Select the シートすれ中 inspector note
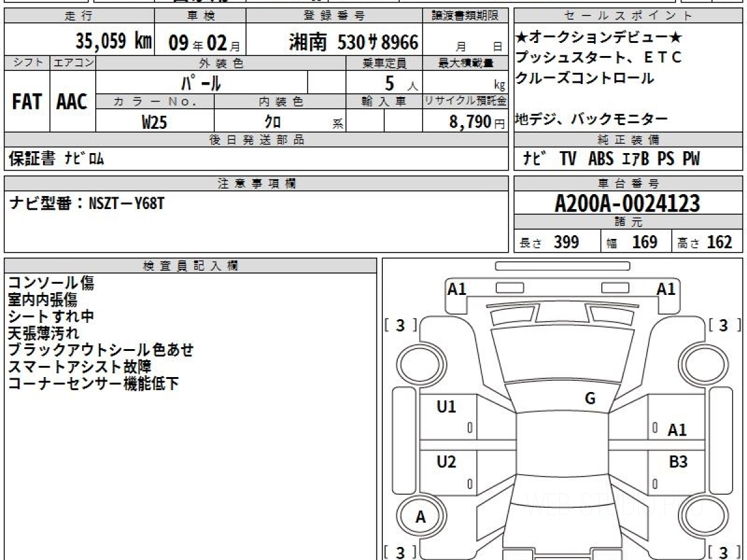 point(51,317)
